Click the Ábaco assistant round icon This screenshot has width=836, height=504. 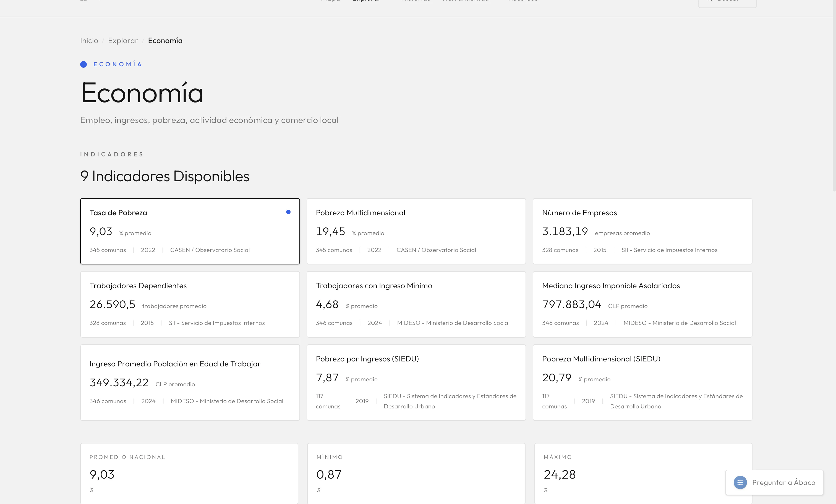click(x=740, y=482)
